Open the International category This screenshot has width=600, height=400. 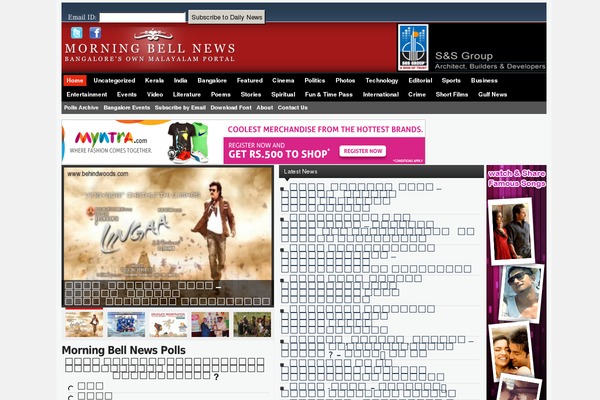[x=381, y=95]
